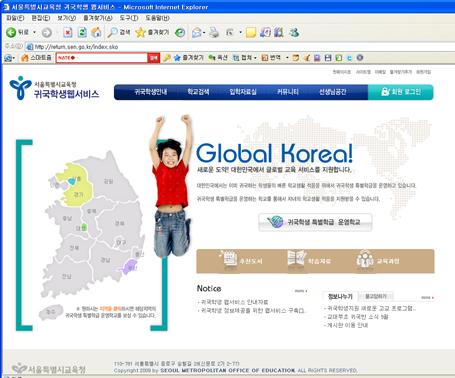Click the round gray settings icon ending the NATE toolbar

click(x=360, y=58)
